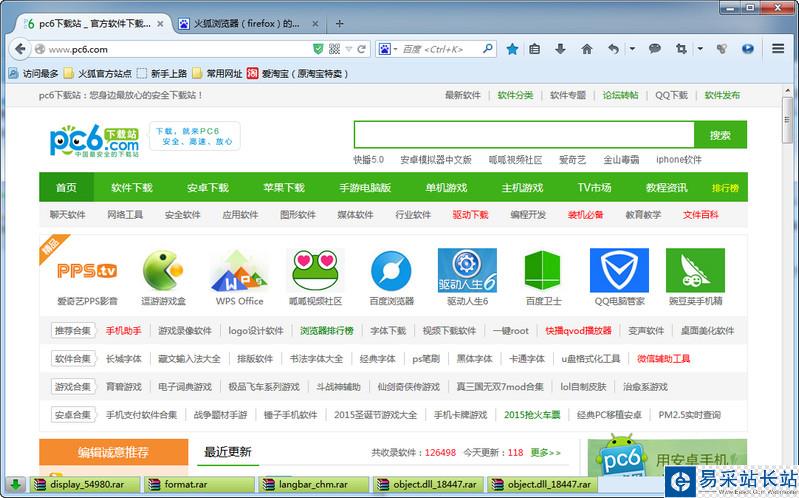Click the page vertical scrollbar thumb
Viewport: 799px width, 498px height.
click(x=787, y=120)
